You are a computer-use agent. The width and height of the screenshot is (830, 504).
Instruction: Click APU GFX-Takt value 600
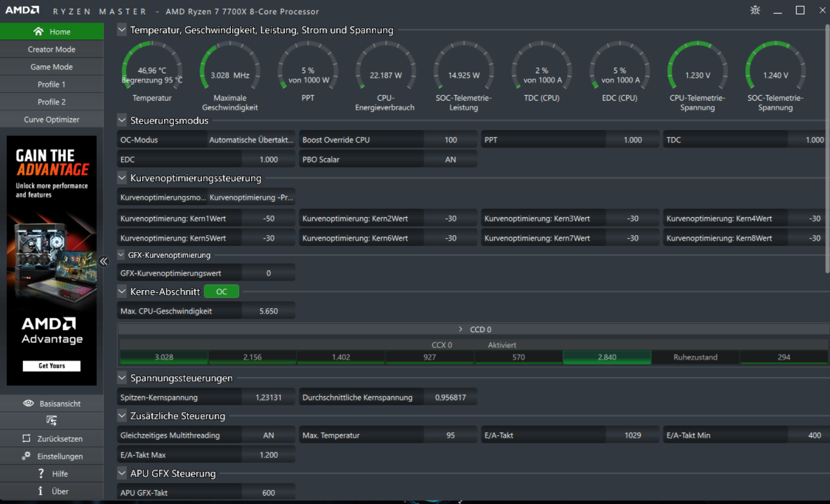[x=268, y=493]
